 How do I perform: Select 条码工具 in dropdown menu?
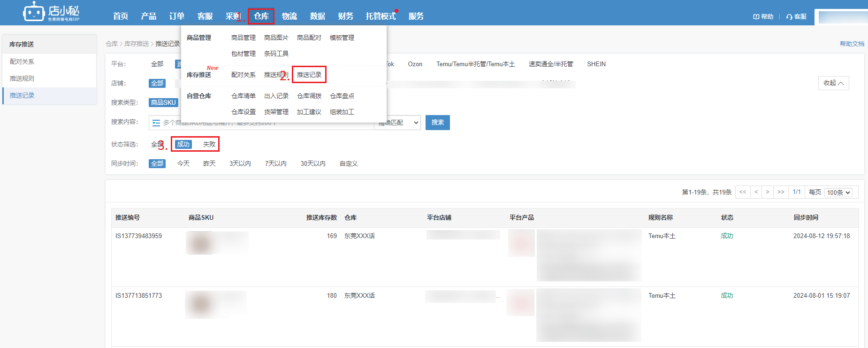[x=276, y=54]
